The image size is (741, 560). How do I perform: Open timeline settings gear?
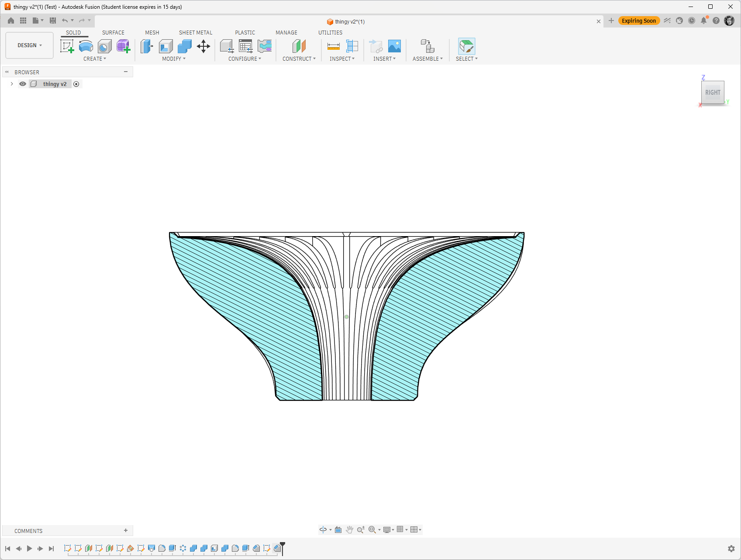click(731, 549)
